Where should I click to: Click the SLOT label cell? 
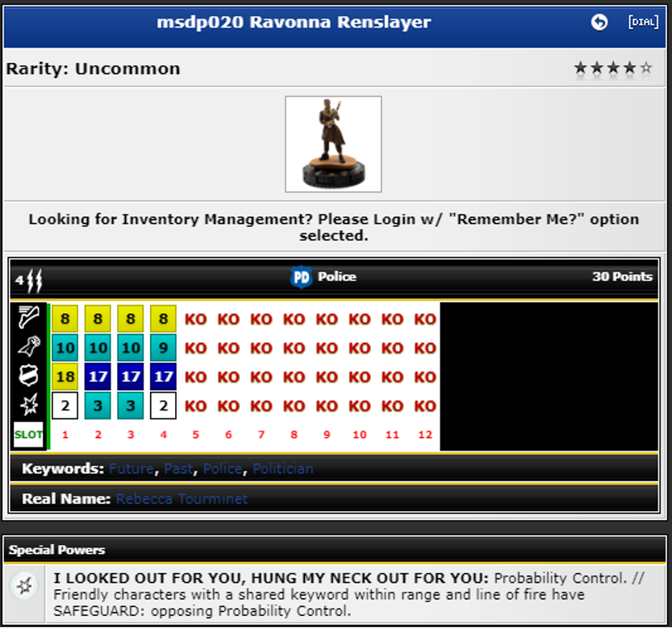(x=28, y=435)
